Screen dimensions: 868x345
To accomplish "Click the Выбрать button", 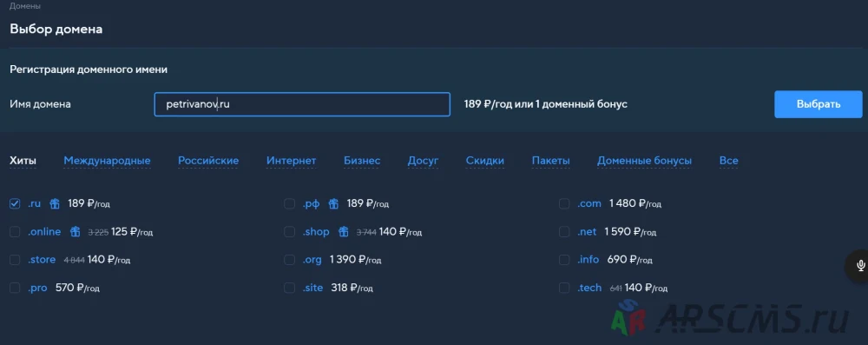I will [x=819, y=104].
